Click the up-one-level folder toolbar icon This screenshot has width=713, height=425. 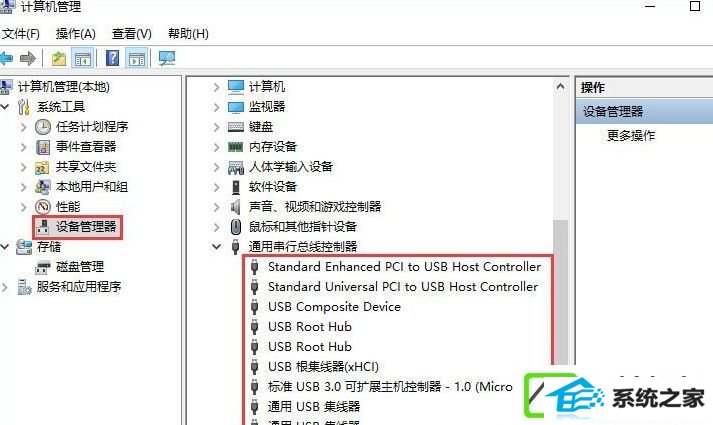59,58
